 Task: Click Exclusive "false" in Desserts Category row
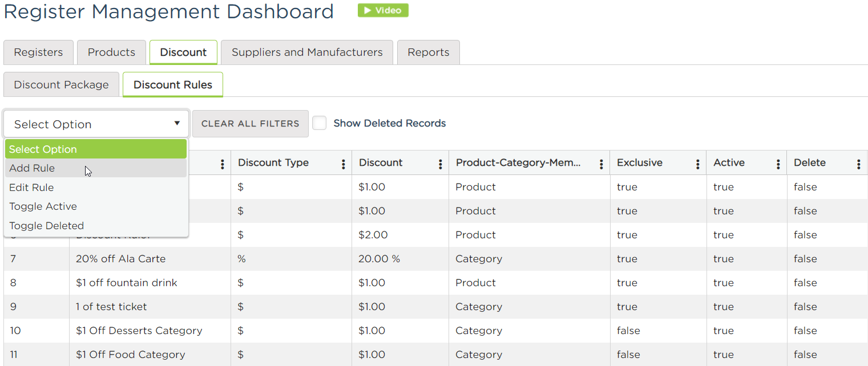(628, 331)
